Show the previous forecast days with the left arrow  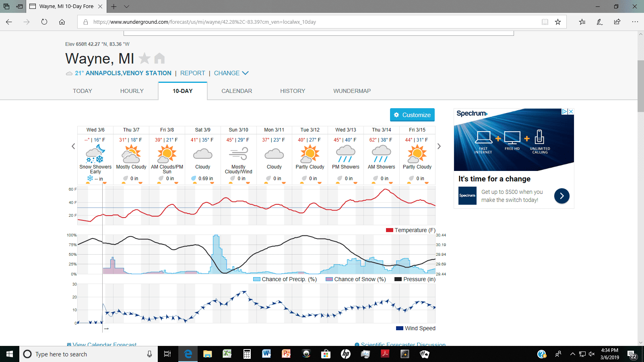pyautogui.click(x=73, y=146)
